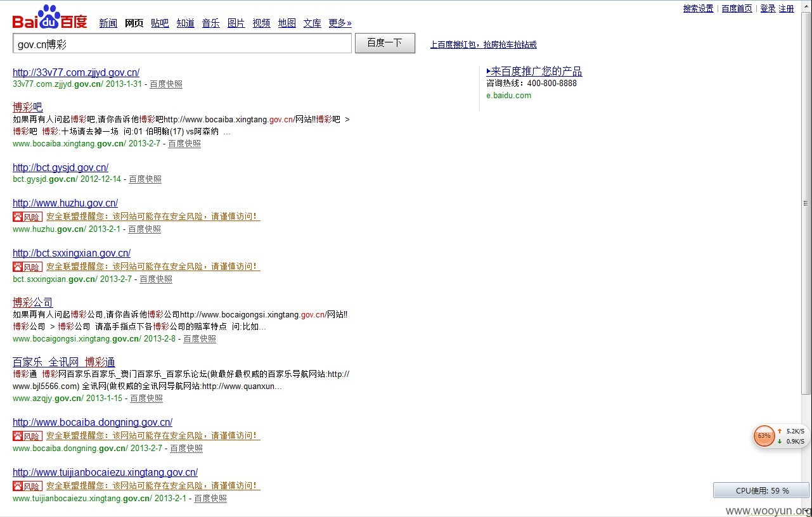Open result http://bct.gysjd.gov.cn/
Image resolution: width=812 pixels, height=517 pixels.
point(60,168)
